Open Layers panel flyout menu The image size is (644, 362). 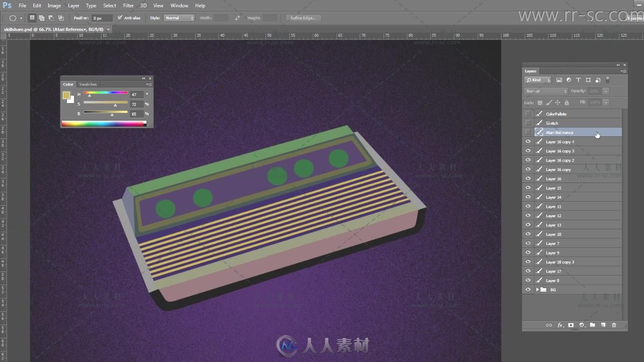pyautogui.click(x=623, y=71)
